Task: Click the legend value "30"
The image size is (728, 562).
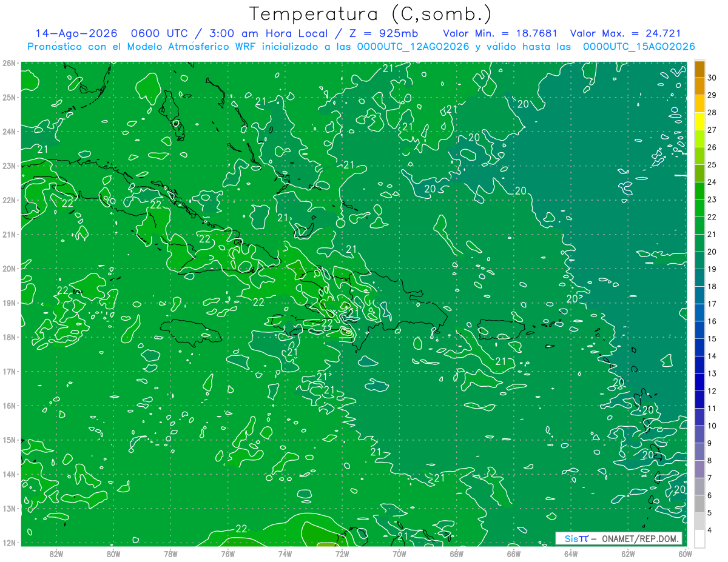Action: [x=712, y=77]
